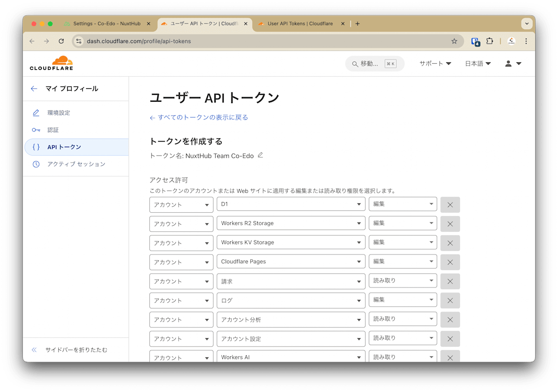Go back using My Profile arrow icon
558x392 pixels.
point(34,89)
